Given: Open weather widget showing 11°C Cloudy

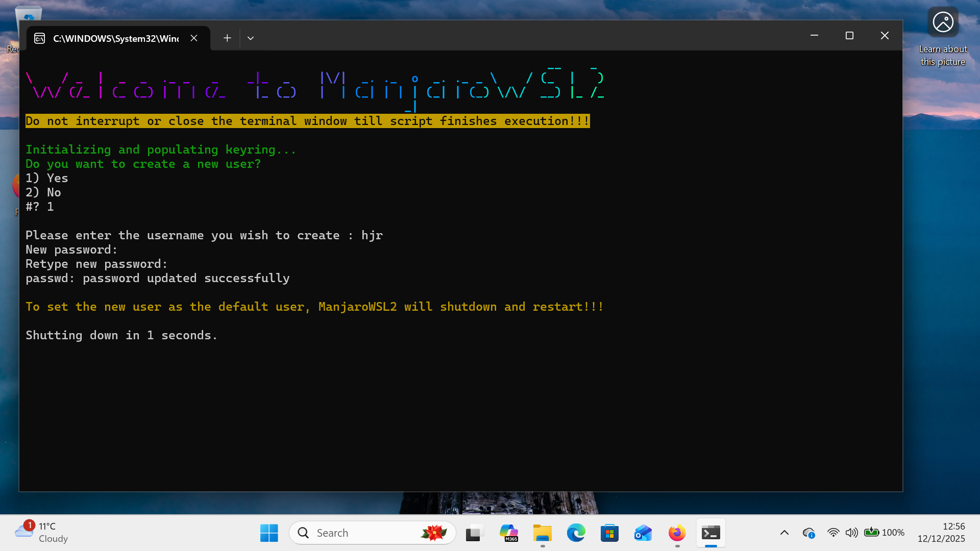Looking at the screenshot, I should click(x=42, y=533).
